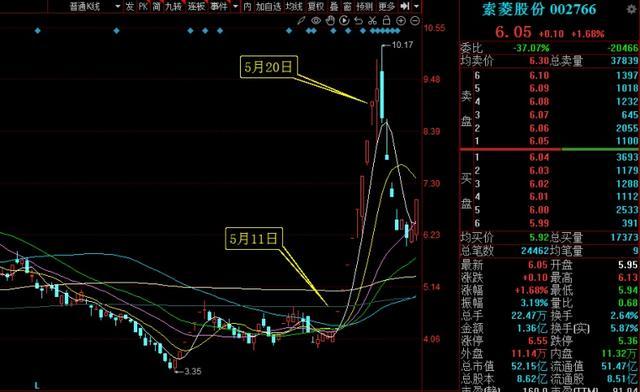Click the circular play replay icon

[344, 20]
